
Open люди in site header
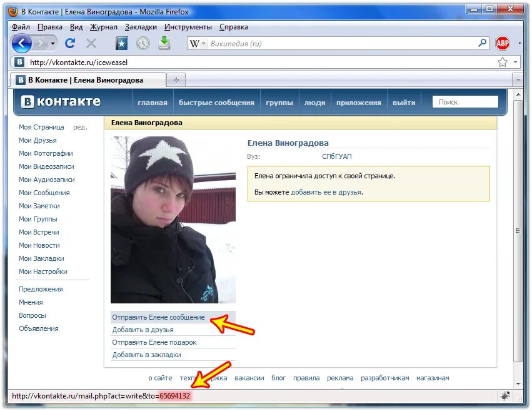click(x=314, y=103)
